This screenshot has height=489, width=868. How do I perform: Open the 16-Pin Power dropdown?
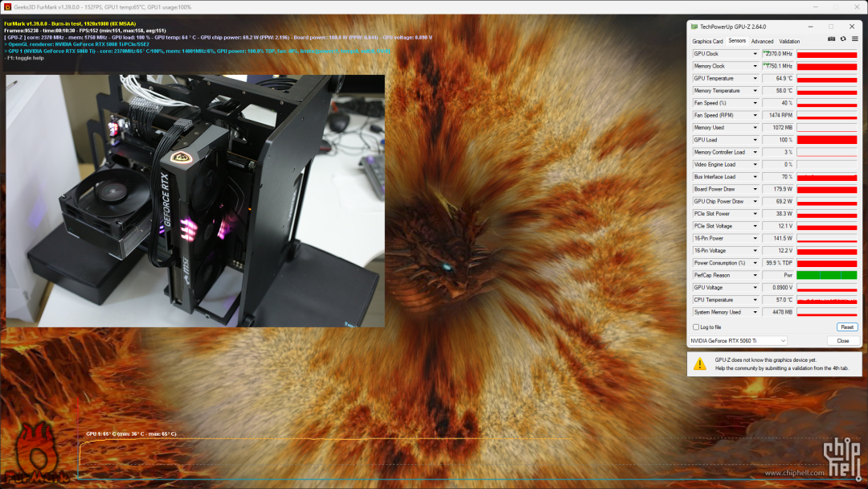coord(755,238)
